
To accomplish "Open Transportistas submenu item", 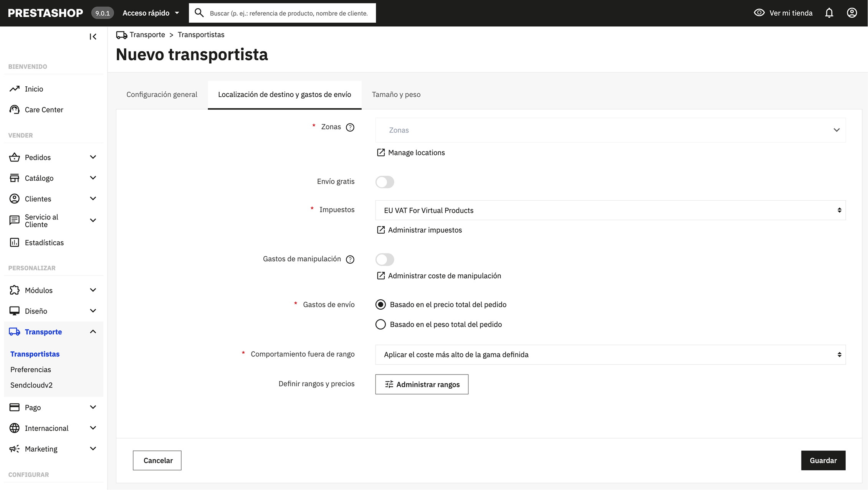I will (35, 354).
